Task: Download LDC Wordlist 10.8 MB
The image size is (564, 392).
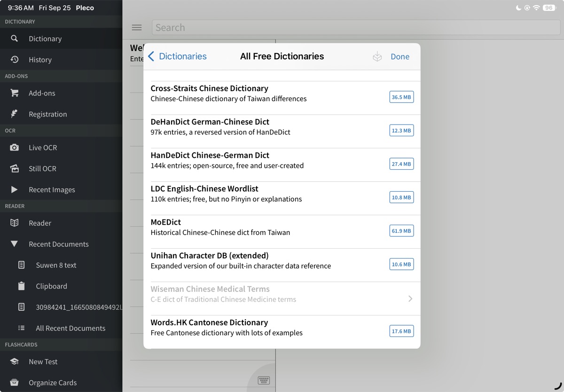Action: [x=402, y=197]
